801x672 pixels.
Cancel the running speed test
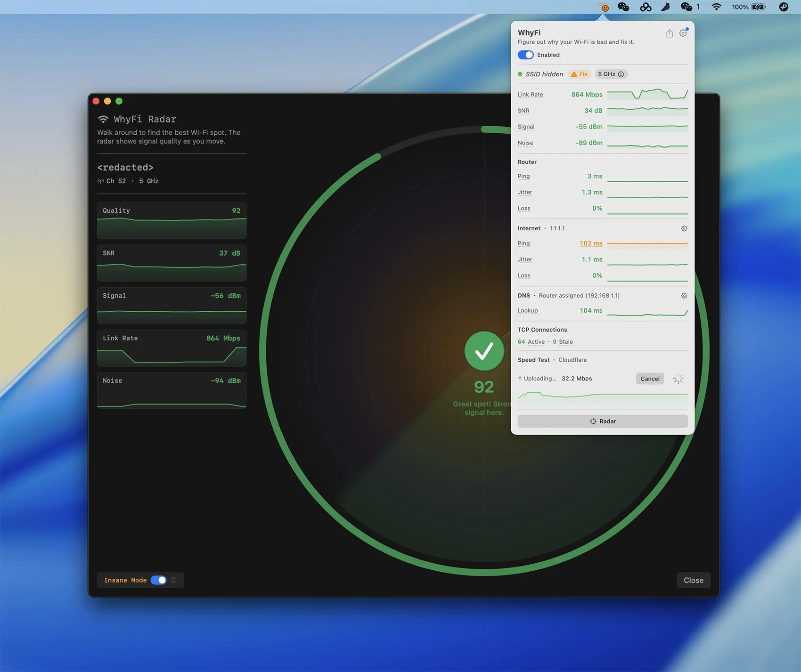click(650, 379)
